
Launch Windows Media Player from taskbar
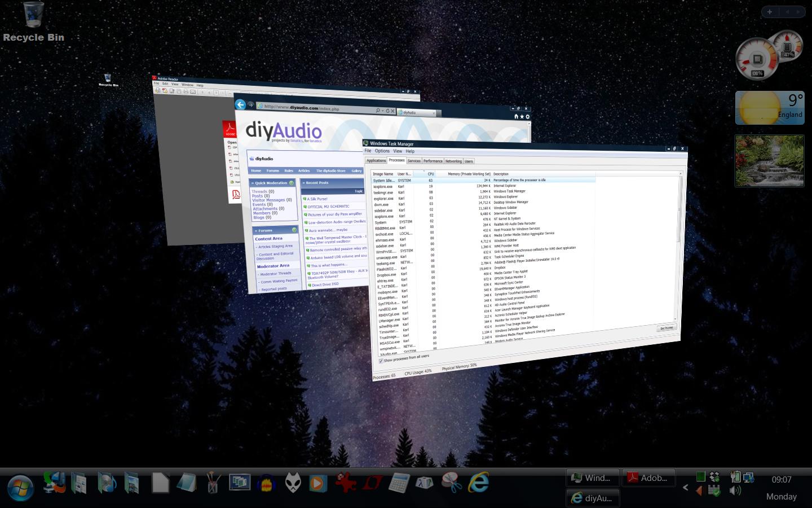coord(317,483)
